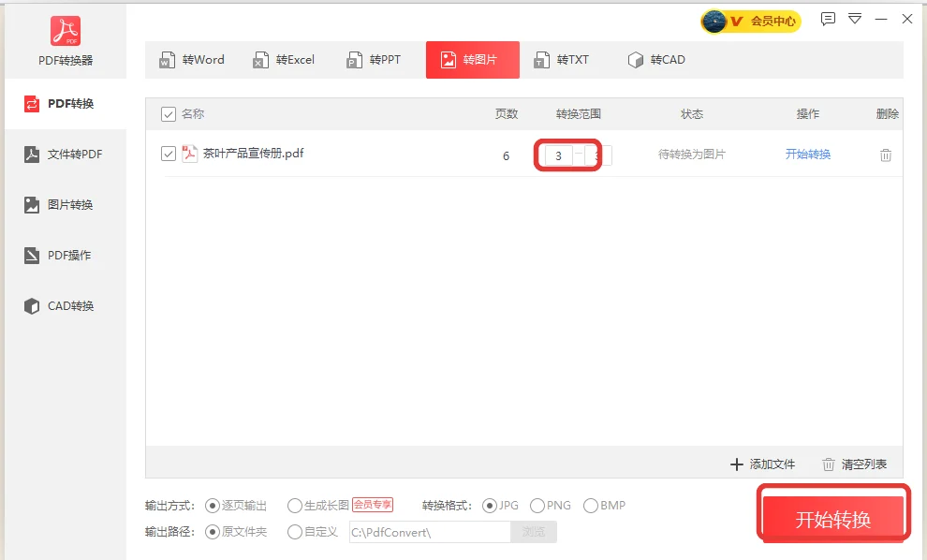Click the 转换范围 column header
The height and width of the screenshot is (560, 927).
(x=578, y=114)
